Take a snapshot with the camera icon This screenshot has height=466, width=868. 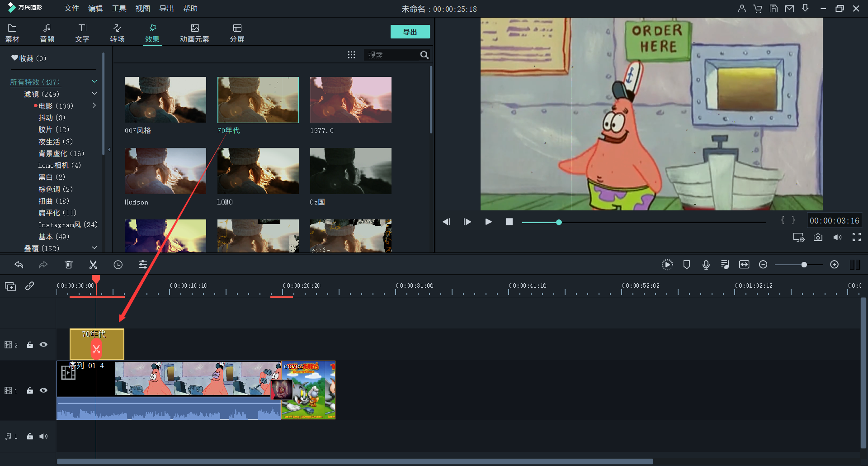click(x=818, y=238)
